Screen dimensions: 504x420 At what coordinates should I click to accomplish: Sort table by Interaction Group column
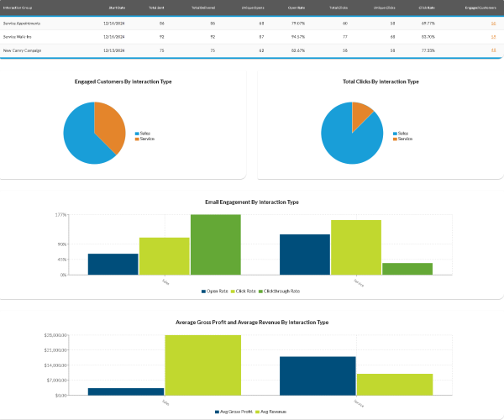pos(18,7)
